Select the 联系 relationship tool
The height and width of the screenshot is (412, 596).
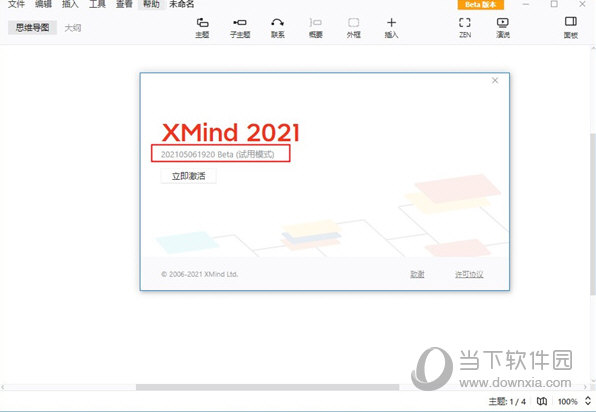(278, 27)
